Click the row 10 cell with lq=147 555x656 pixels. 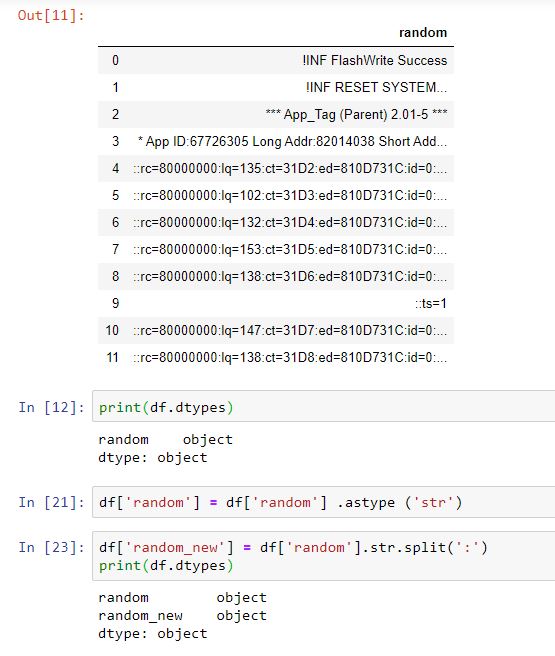pyautogui.click(x=290, y=331)
